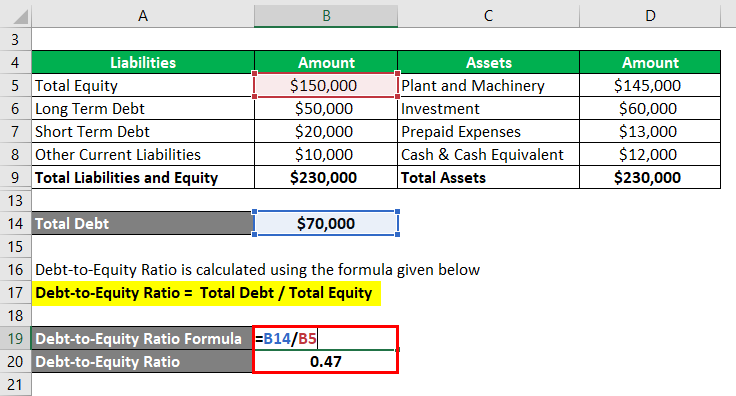Viewport: 736px width, 396px height.
Task: Select the Total Liabilities and Equity cell
Action: coord(143,177)
